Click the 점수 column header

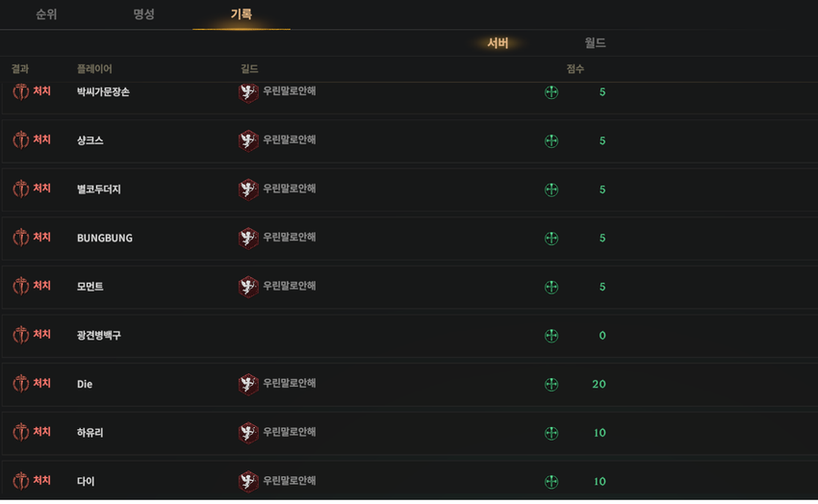575,69
